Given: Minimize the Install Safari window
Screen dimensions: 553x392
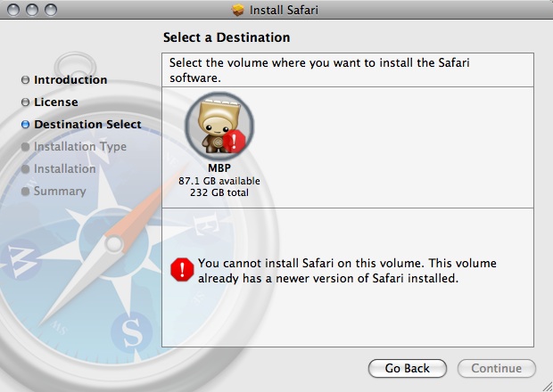Looking at the screenshot, I should coord(32,10).
